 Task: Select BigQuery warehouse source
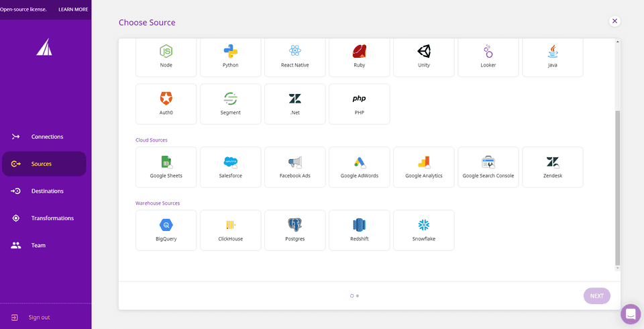[x=166, y=230]
